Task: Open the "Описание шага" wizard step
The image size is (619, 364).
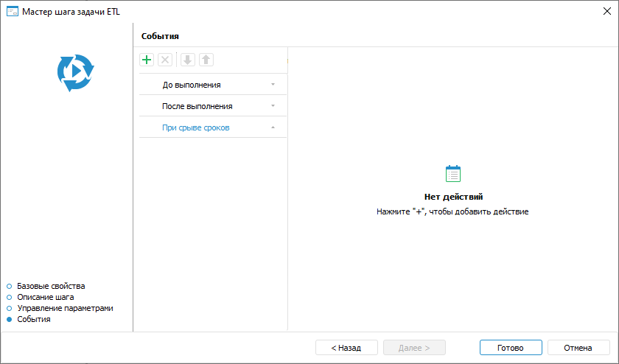Action: (45, 297)
